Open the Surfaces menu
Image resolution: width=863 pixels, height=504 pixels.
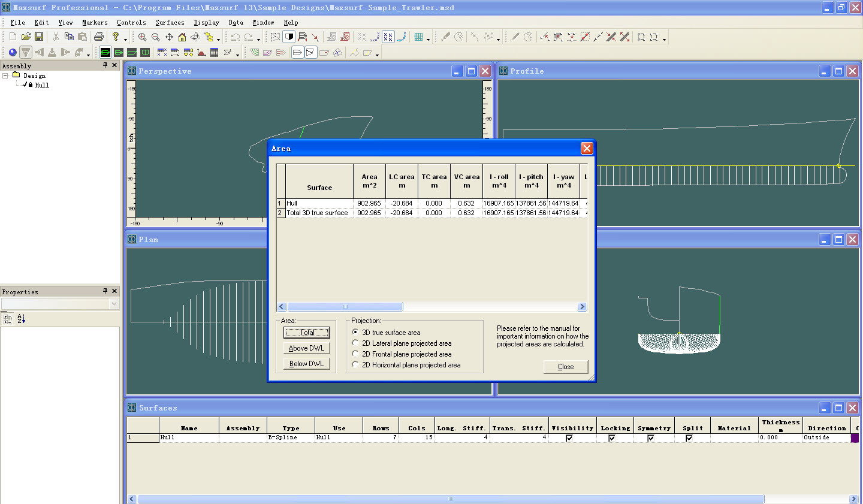click(170, 22)
